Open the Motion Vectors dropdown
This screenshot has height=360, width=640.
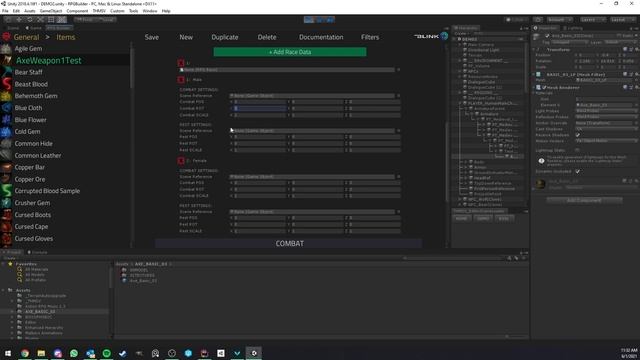point(606,140)
